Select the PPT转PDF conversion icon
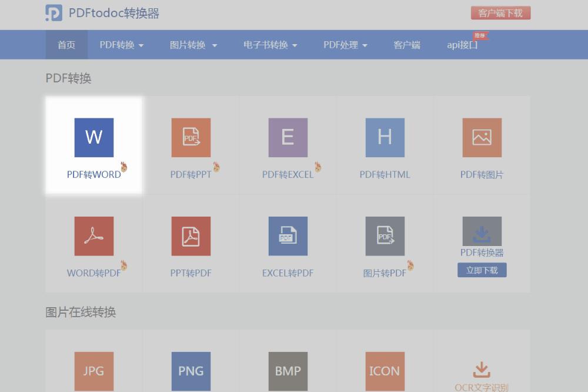The height and width of the screenshot is (392, 588). [191, 235]
